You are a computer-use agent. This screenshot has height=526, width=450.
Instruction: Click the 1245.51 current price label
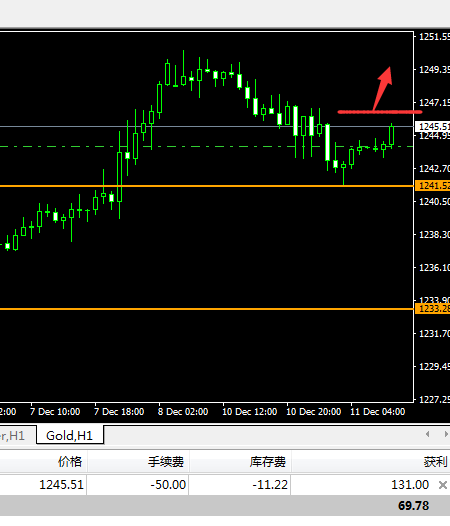[433, 126]
